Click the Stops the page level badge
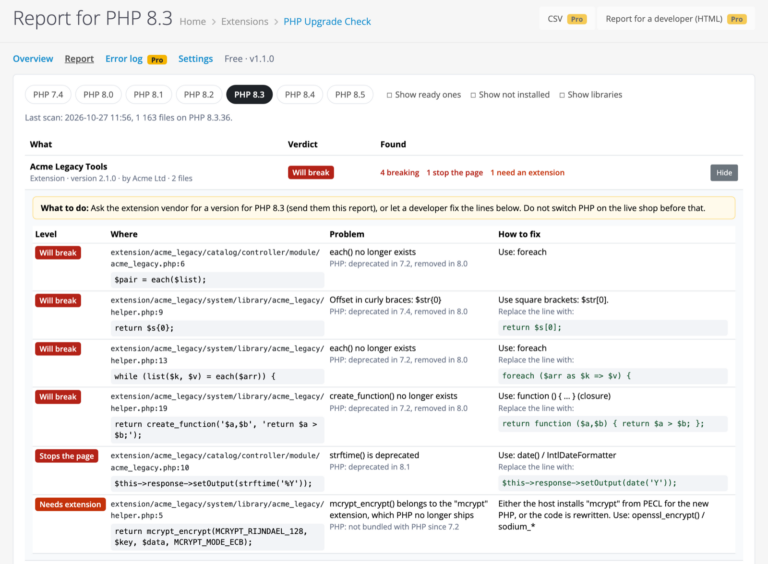 [67, 456]
